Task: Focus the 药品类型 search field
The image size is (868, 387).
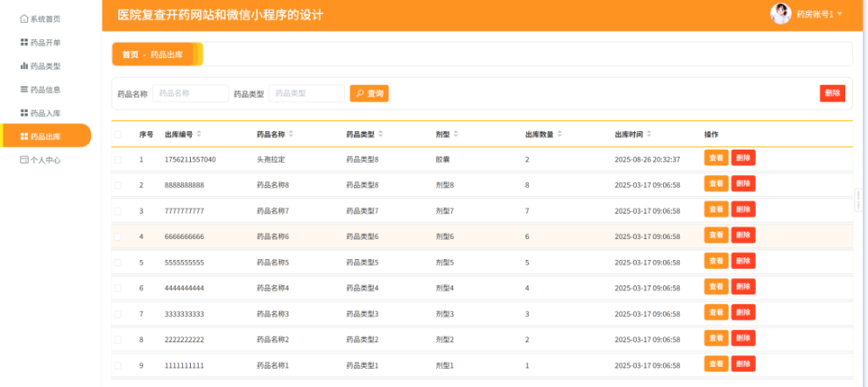Action: [x=307, y=94]
